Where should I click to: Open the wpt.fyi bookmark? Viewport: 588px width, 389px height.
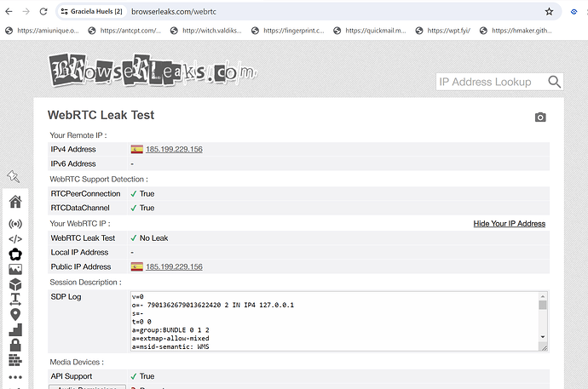[x=442, y=31]
